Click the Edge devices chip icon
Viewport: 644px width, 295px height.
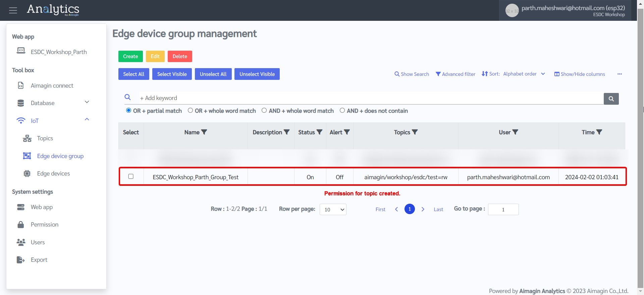pyautogui.click(x=27, y=174)
